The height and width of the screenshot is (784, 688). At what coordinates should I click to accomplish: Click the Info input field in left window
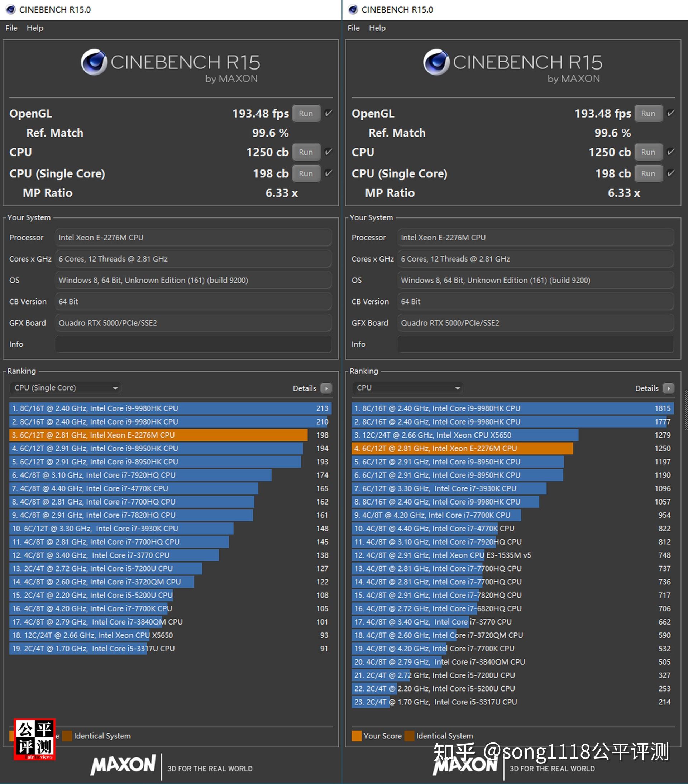click(193, 344)
